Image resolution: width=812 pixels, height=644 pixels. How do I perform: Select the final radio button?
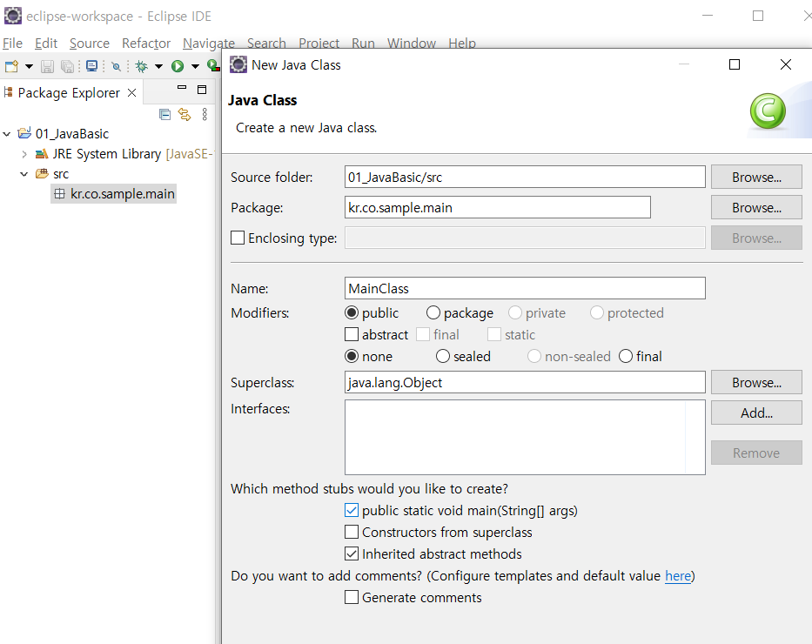pyautogui.click(x=626, y=356)
